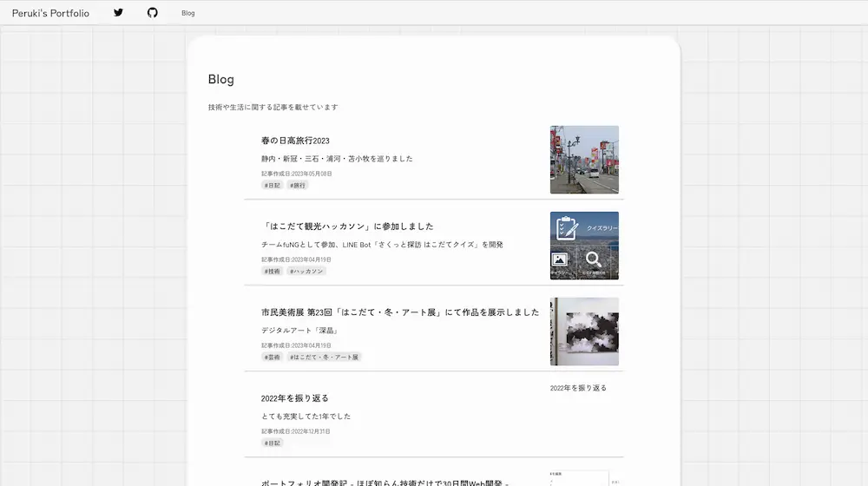
Task: Click the black-and-white artwork thumbnail
Action: coord(584,332)
